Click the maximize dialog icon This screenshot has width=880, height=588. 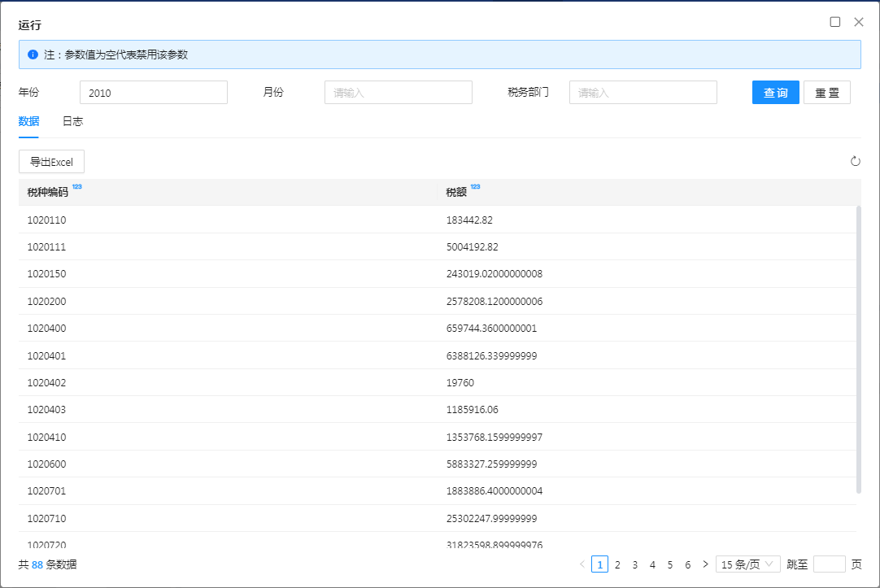834,22
